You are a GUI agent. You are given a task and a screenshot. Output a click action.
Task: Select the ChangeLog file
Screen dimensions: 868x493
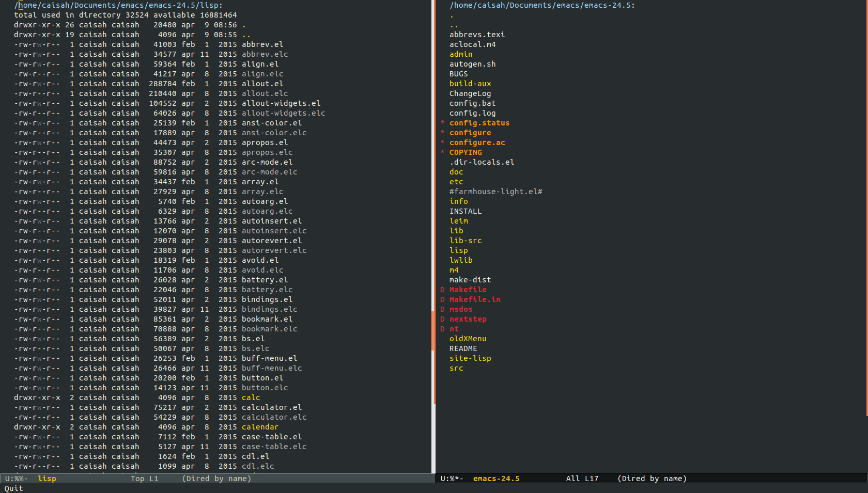(470, 93)
